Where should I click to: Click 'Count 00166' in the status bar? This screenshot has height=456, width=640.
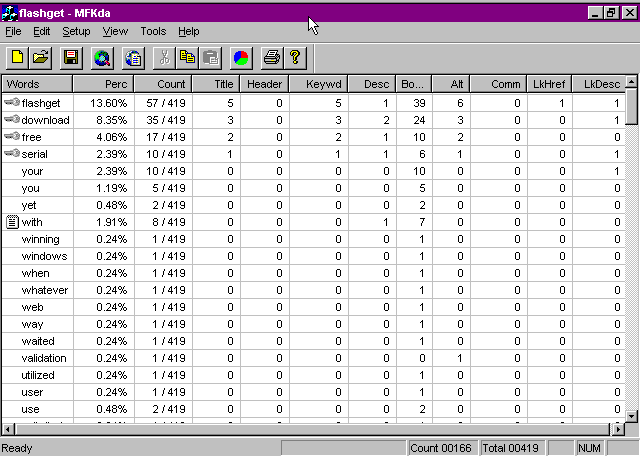click(x=441, y=448)
